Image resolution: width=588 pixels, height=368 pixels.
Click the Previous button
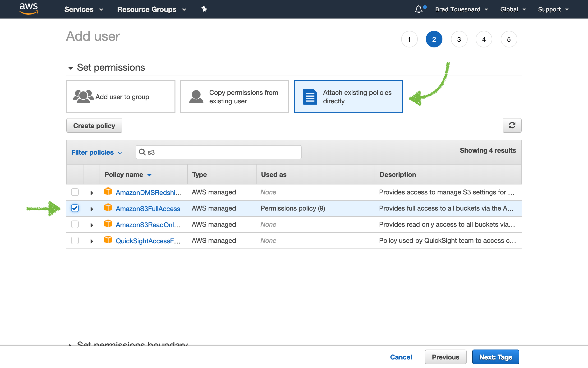[x=445, y=357]
